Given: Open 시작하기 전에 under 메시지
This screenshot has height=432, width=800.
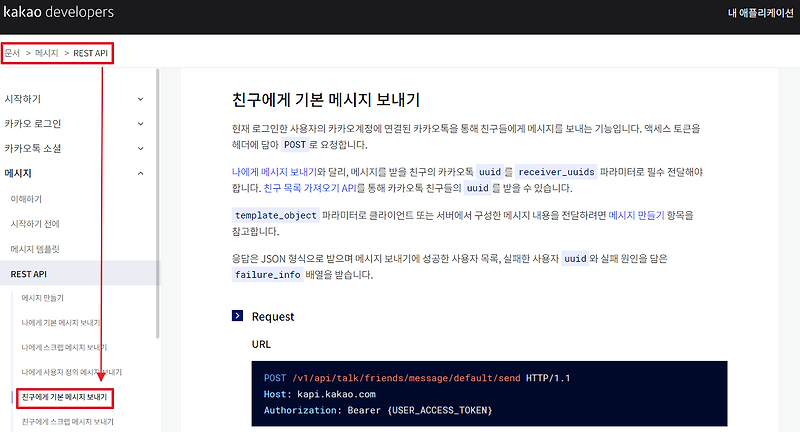Looking at the screenshot, I should coord(35,224).
